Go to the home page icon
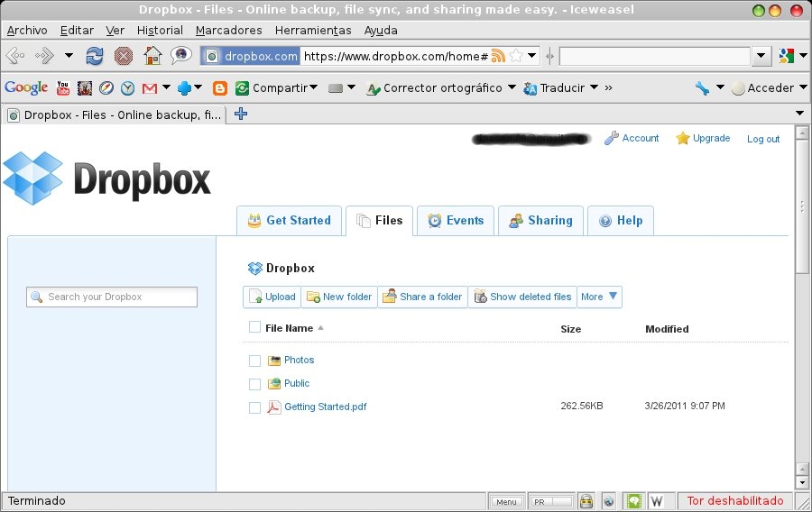 [x=152, y=55]
